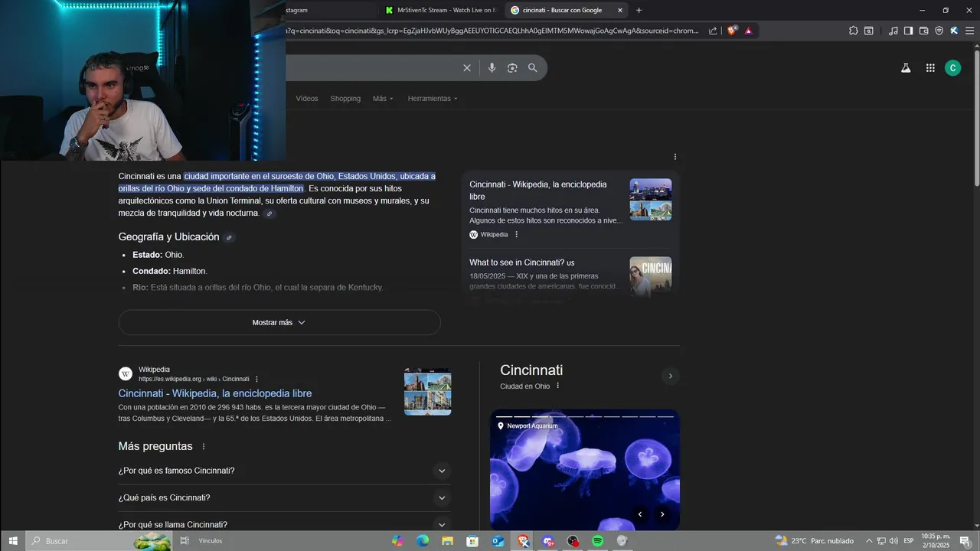The image size is (980, 551).
Task: Open Microsoft Edge from the taskbar
Action: tap(423, 541)
